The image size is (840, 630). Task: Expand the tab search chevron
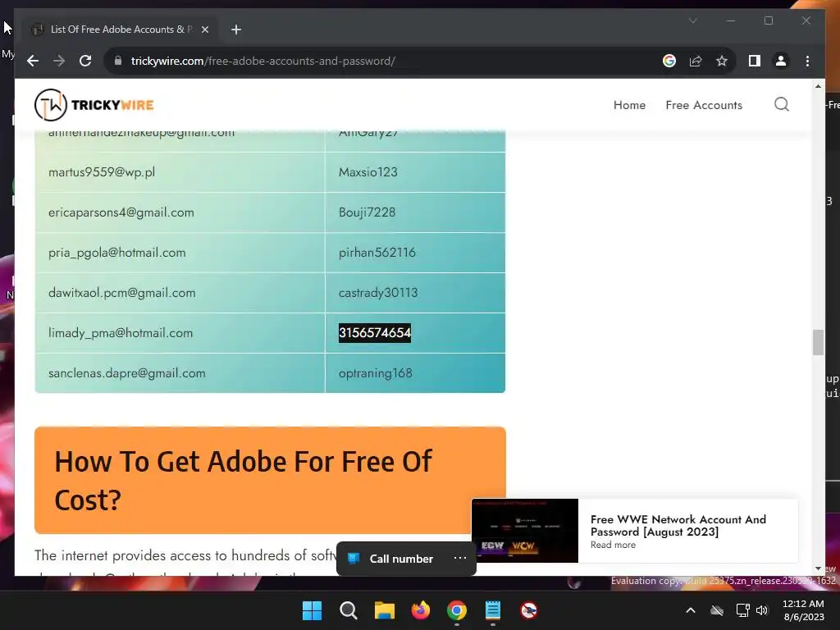click(x=692, y=21)
